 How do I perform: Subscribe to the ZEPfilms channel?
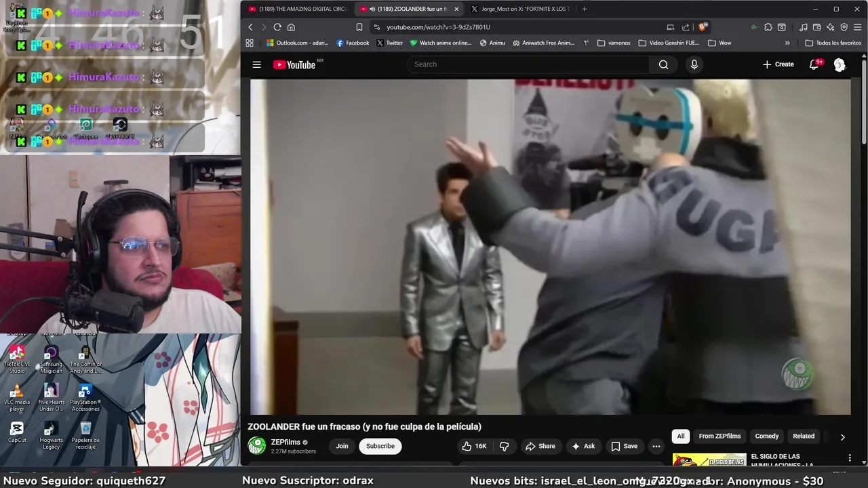pyautogui.click(x=380, y=446)
